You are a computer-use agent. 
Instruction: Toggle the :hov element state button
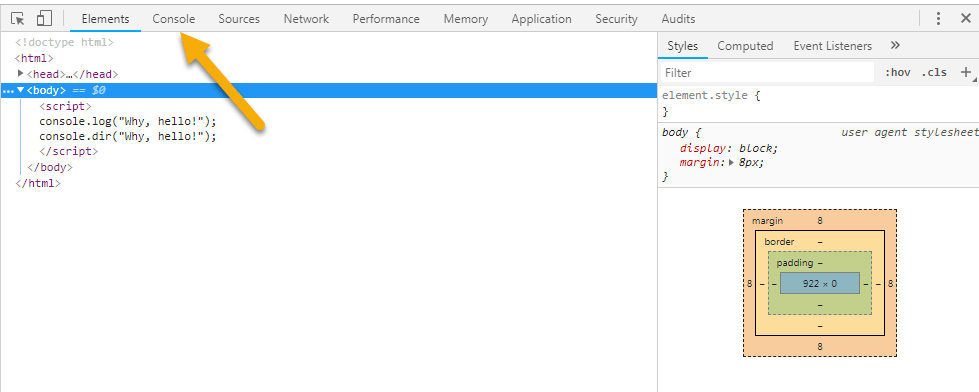pyautogui.click(x=897, y=72)
